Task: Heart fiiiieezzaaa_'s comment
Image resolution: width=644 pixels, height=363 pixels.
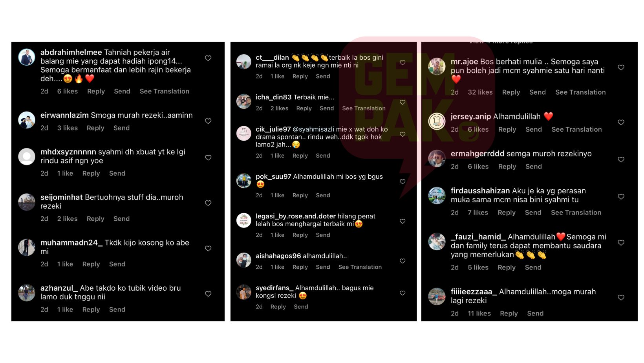Action: (621, 297)
